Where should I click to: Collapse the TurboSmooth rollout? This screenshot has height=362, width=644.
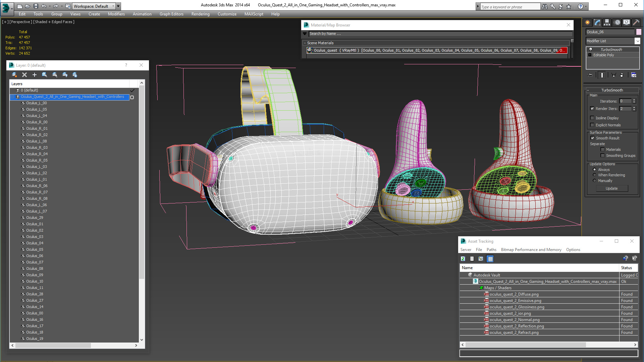pos(588,90)
